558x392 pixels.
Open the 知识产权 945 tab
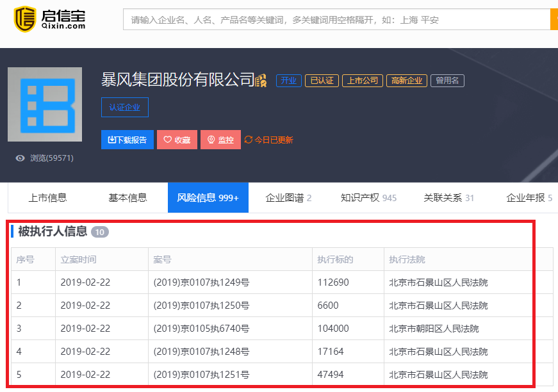click(368, 198)
